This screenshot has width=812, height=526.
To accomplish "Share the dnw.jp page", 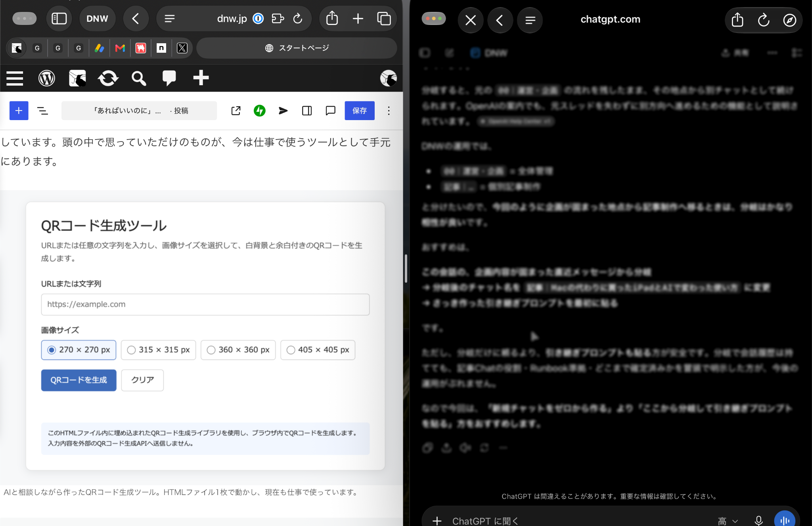I will (332, 19).
